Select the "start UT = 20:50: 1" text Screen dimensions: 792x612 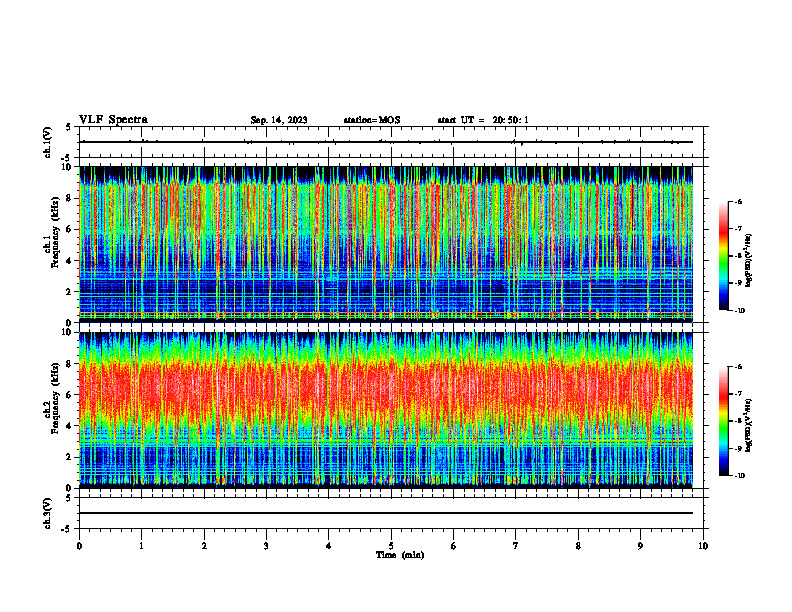(x=483, y=120)
